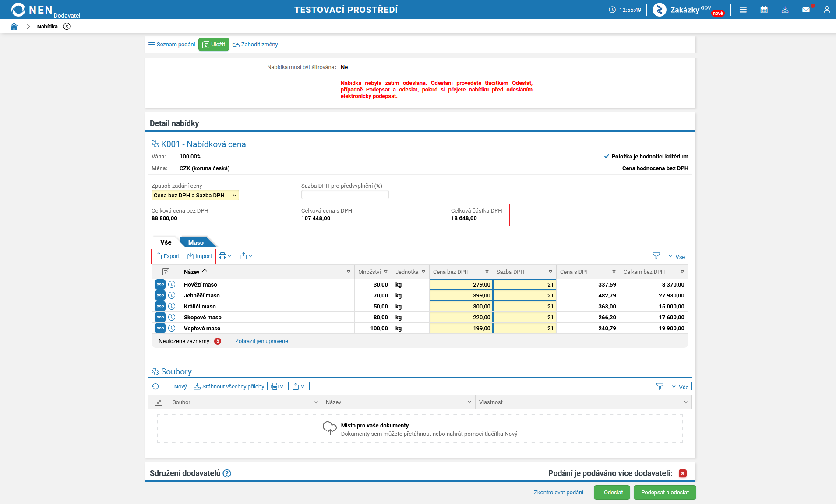The width and height of the screenshot is (836, 504).
Task: Open the calendar icon in header
Action: tap(764, 10)
